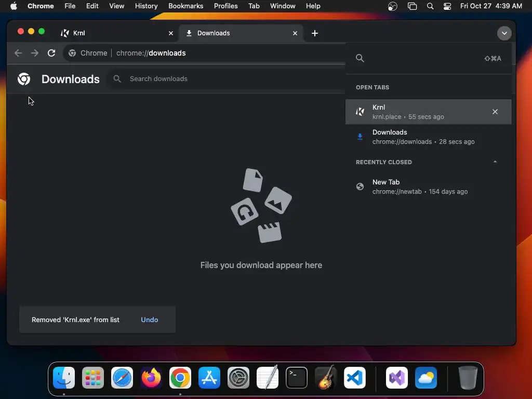Toggle the tab search dropdown button
Screen dimensions: 532x399
[504, 33]
